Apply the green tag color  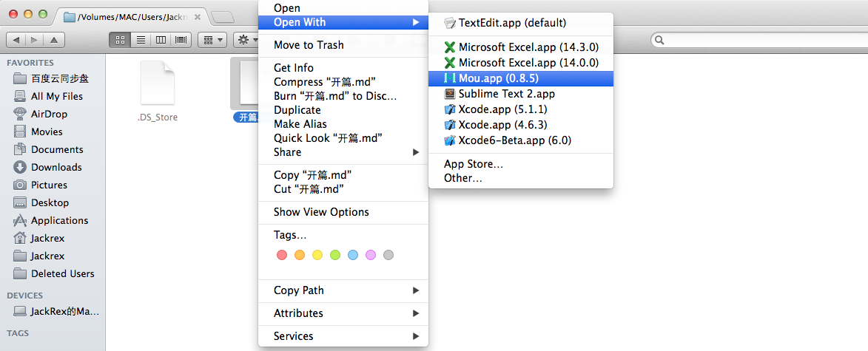click(x=335, y=255)
